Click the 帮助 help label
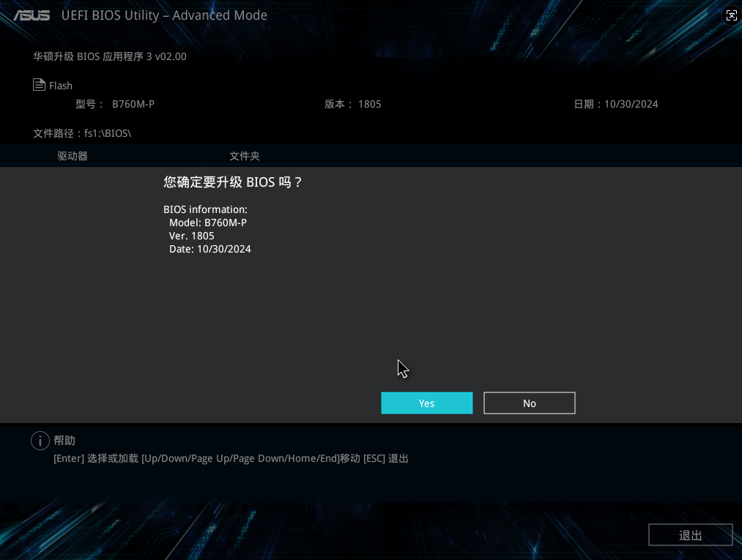 [64, 441]
